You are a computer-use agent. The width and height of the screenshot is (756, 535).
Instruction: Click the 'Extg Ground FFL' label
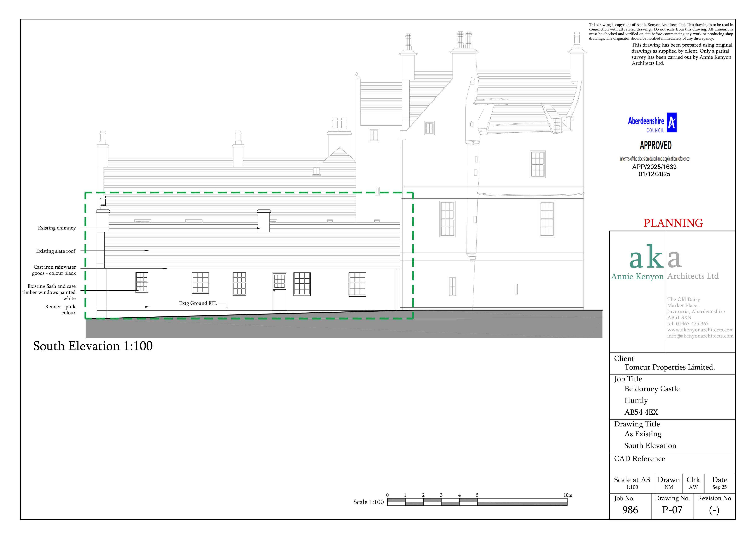(x=198, y=303)
